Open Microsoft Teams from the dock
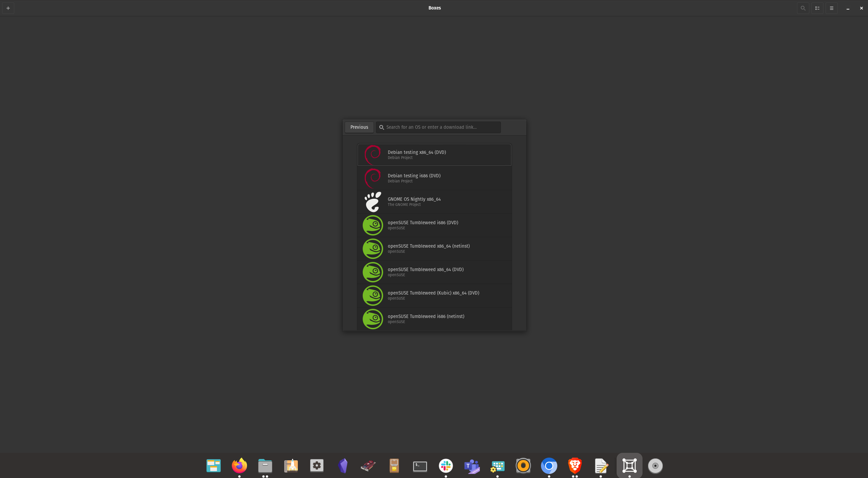Screen dimensions: 868x478 [x=471, y=466]
